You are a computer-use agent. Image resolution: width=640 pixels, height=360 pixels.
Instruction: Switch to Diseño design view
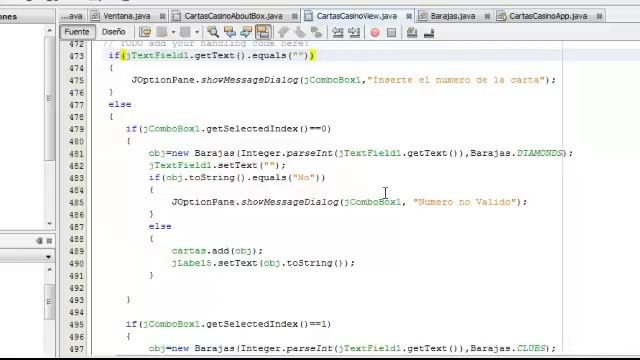[x=113, y=32]
